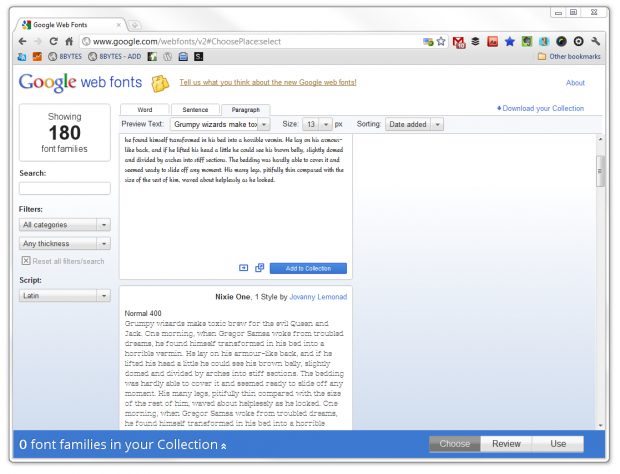The image size is (620, 474).
Task: Click the 180 font families count
Action: [64, 133]
